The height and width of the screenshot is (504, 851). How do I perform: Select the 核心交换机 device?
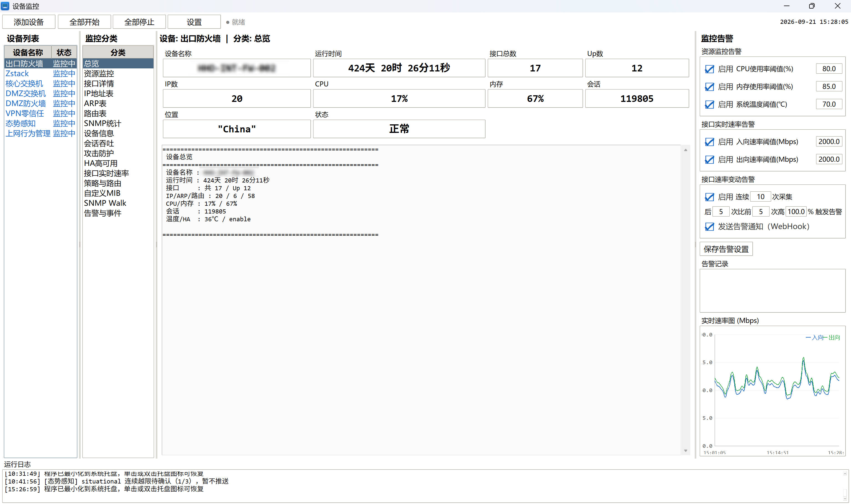pos(40,84)
